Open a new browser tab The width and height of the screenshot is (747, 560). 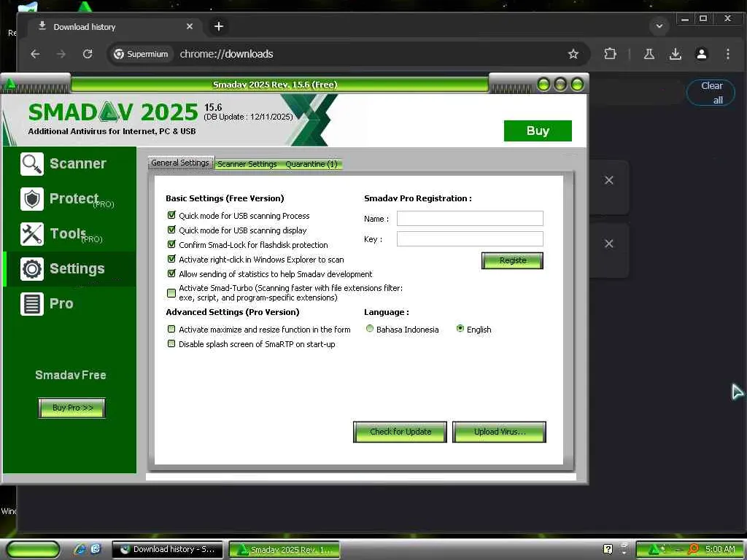tap(219, 27)
